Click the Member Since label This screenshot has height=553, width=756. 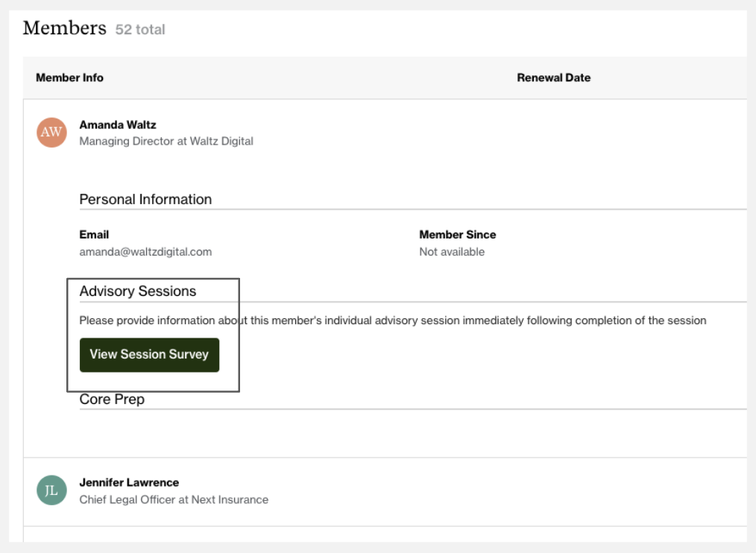(x=458, y=235)
